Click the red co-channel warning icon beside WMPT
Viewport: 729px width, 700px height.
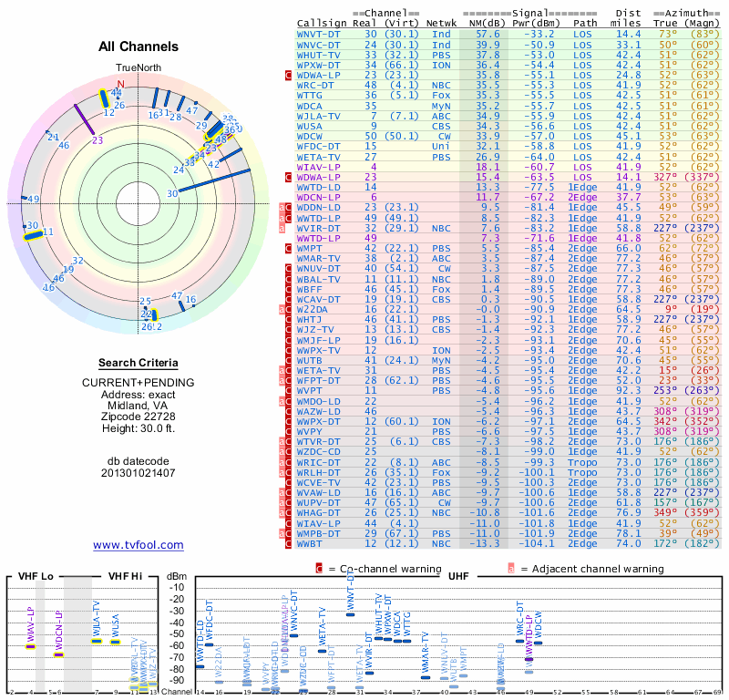(288, 248)
